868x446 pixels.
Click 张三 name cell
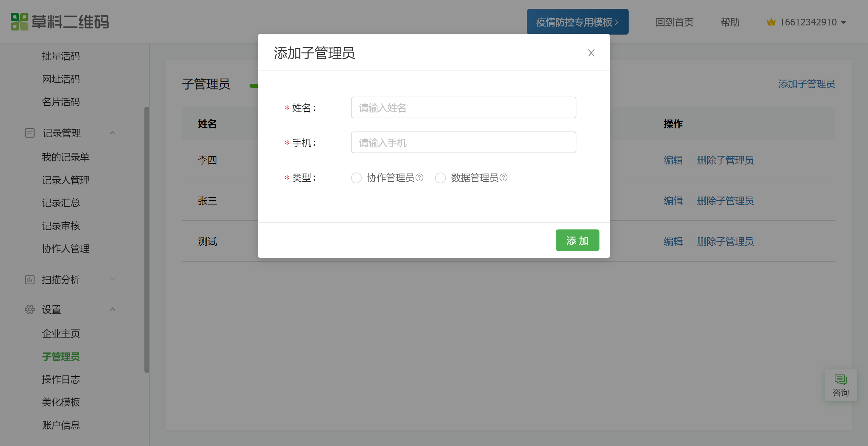[208, 201]
